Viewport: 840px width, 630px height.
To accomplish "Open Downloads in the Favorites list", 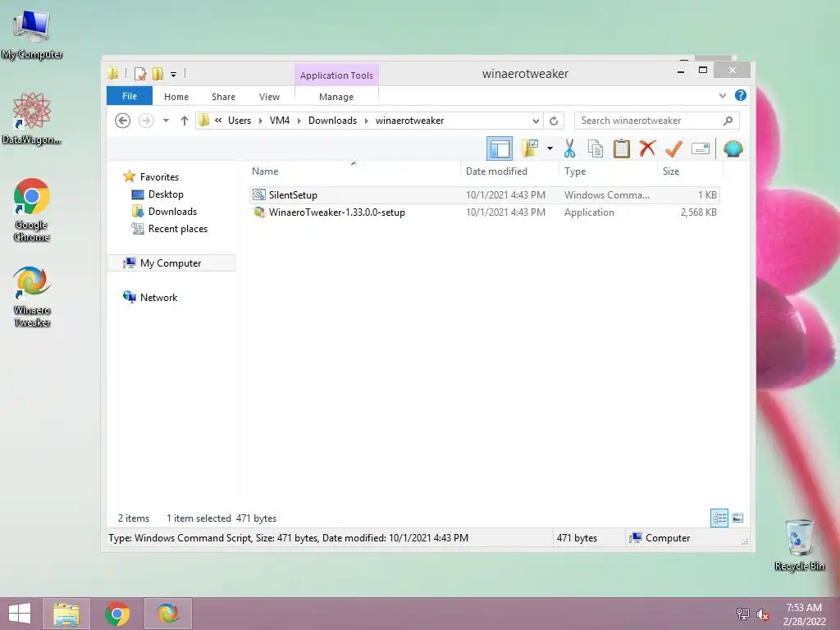I will (x=172, y=211).
